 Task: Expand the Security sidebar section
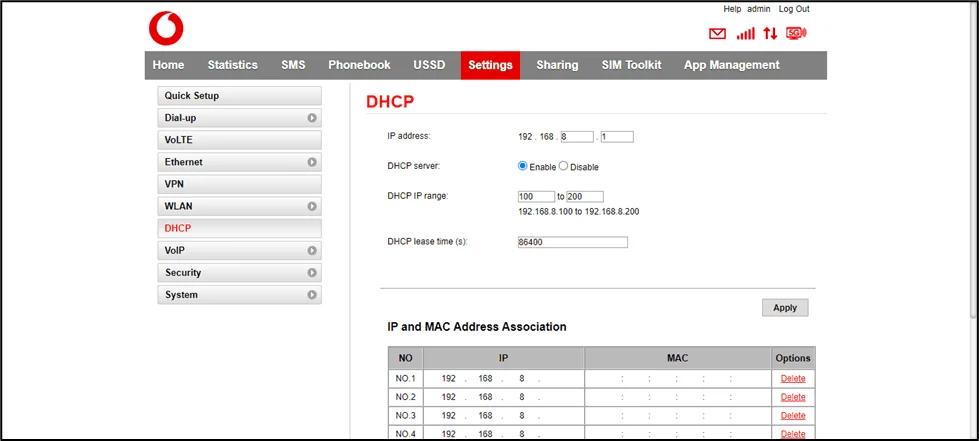[x=239, y=272]
